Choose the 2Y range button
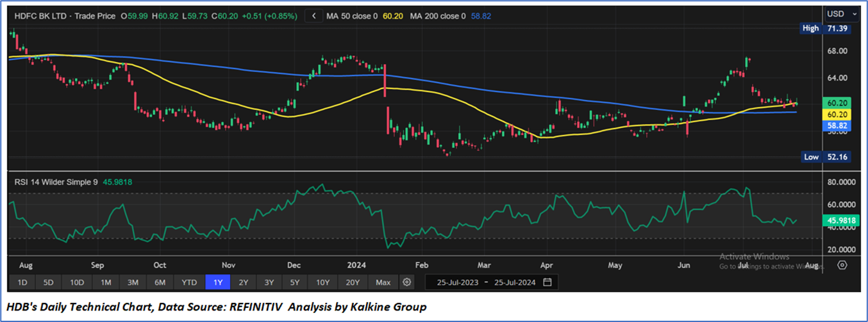This screenshot has height=322, width=868. coord(244,282)
